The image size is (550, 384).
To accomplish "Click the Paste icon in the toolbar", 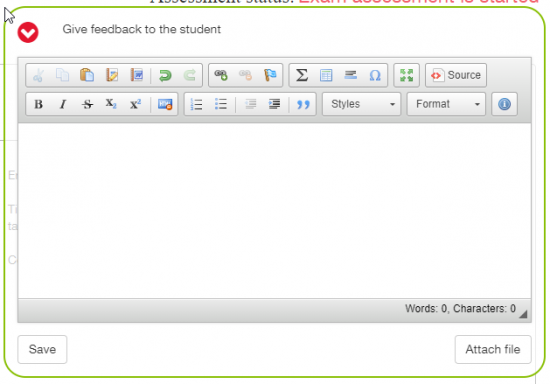I will 87,75.
